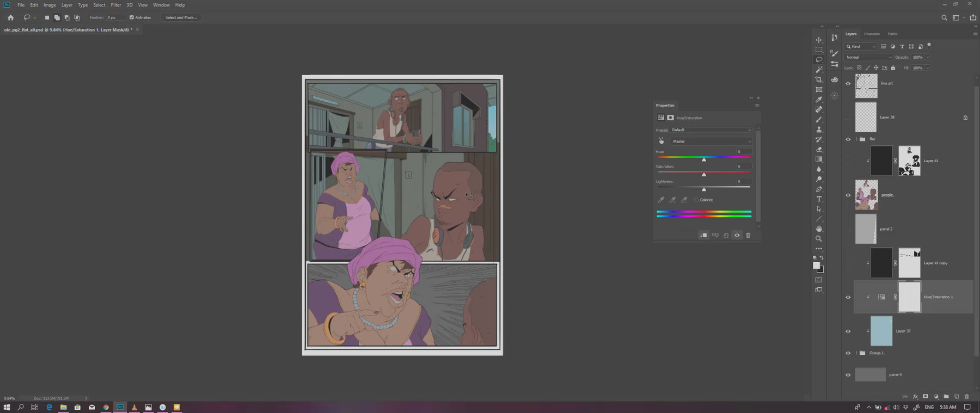Open layer style fx button
This screenshot has height=413, width=980.
[x=915, y=397]
